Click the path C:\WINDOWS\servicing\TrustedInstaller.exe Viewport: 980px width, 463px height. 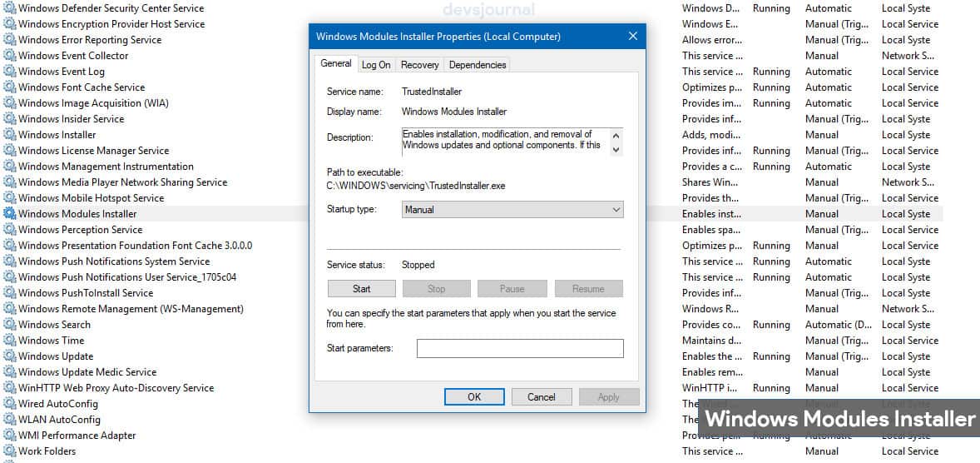416,186
